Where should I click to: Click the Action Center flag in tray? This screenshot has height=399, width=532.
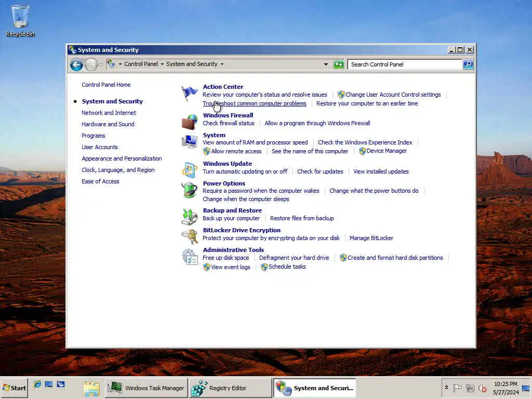click(x=457, y=388)
